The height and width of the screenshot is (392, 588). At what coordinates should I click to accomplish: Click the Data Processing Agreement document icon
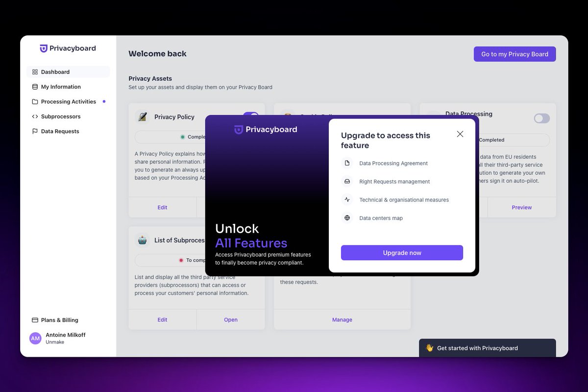click(x=347, y=163)
